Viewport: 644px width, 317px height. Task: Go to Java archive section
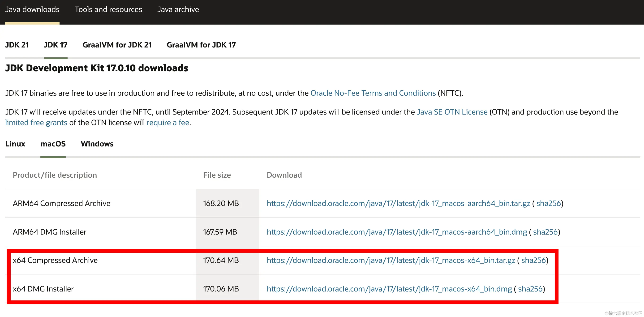(178, 9)
